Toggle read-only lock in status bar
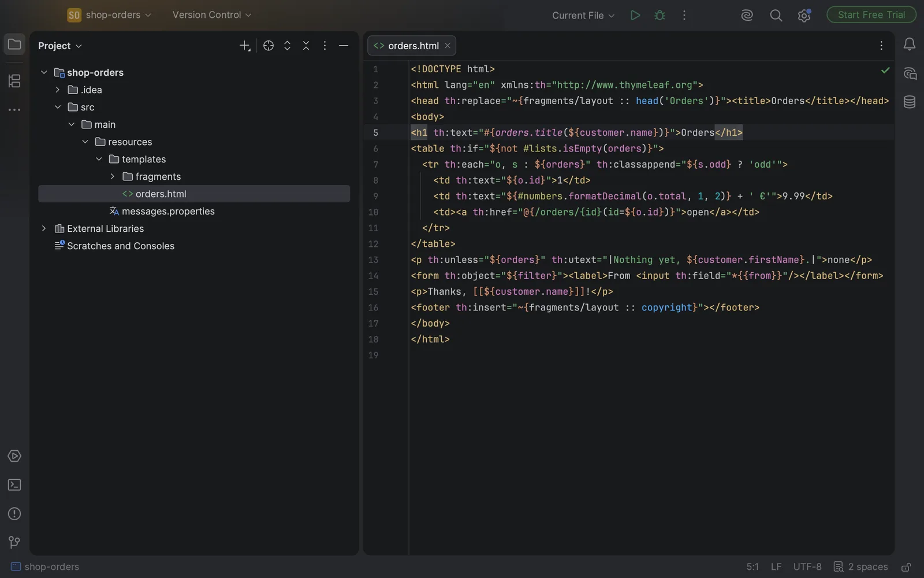924x578 pixels. [907, 567]
